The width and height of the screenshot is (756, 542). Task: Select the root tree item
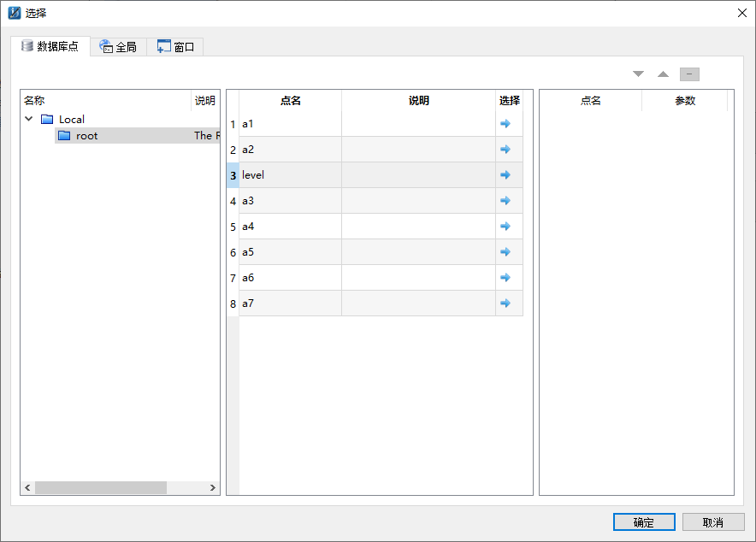138,136
